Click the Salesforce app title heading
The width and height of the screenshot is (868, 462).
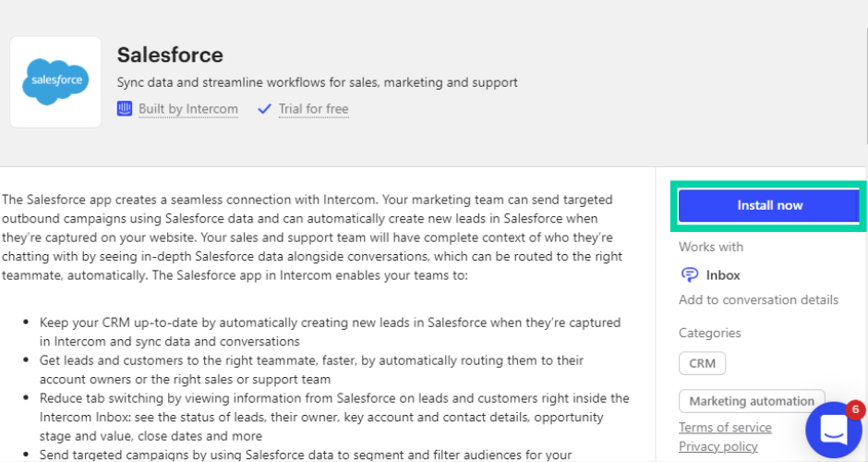point(170,55)
